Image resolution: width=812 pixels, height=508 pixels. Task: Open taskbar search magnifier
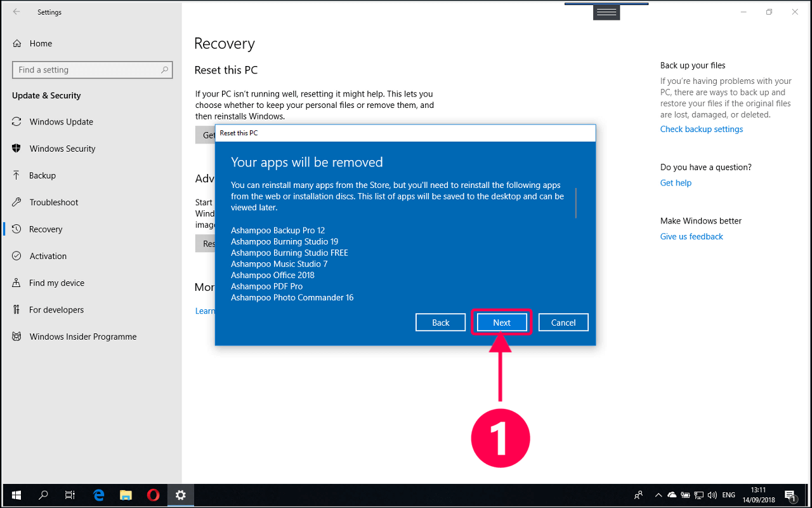44,495
